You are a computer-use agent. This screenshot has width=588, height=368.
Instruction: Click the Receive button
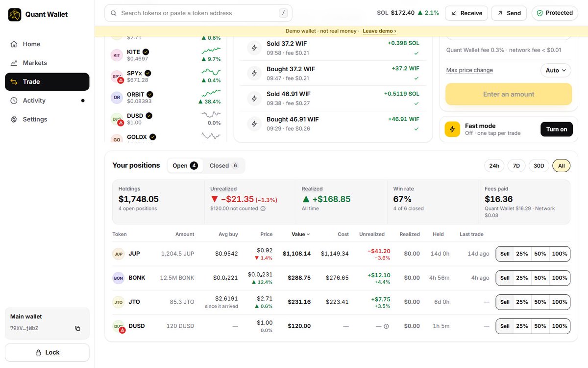[x=466, y=13]
